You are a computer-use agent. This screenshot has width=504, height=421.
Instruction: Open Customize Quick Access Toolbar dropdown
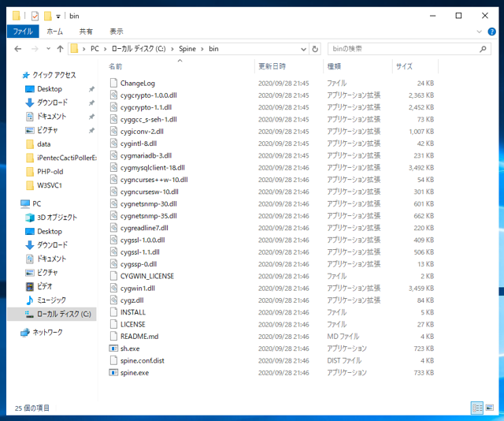[58, 16]
